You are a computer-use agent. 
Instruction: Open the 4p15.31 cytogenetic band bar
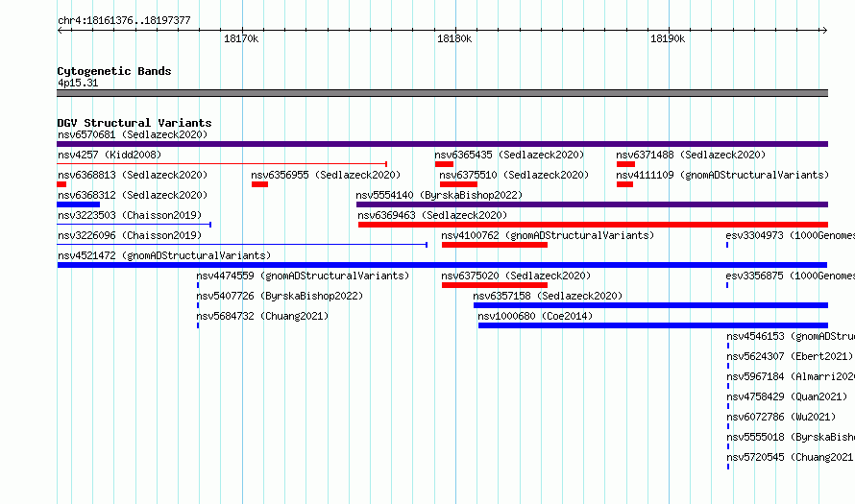tap(442, 93)
